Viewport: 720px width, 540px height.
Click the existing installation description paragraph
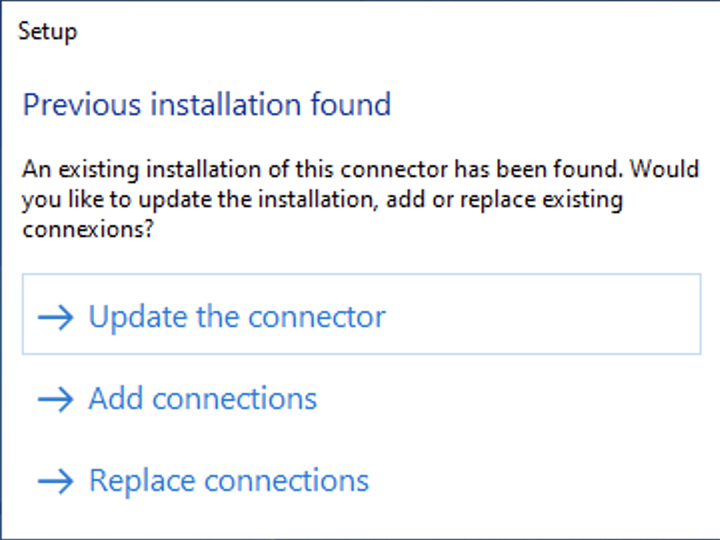(x=360, y=199)
